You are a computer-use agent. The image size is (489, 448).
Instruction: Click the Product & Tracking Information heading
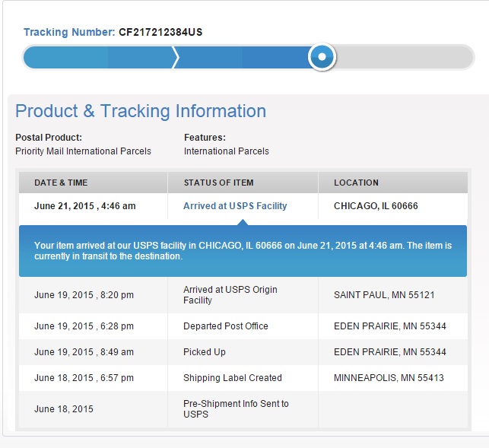tap(141, 111)
